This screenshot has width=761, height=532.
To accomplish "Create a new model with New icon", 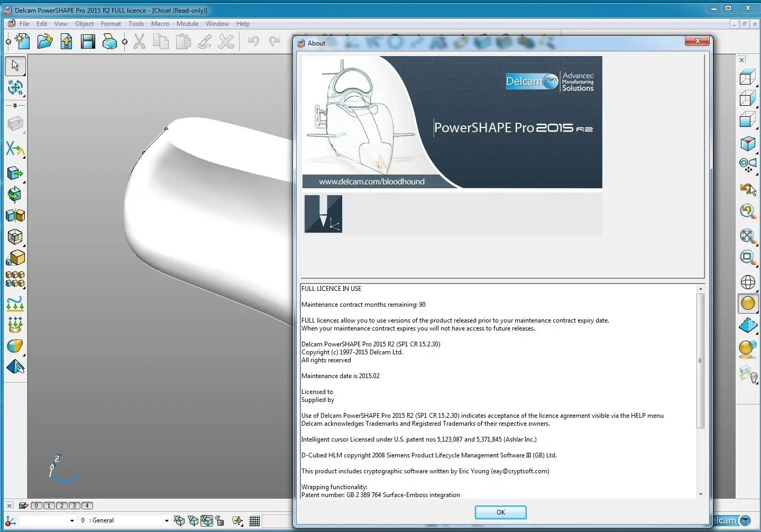I will (22, 41).
